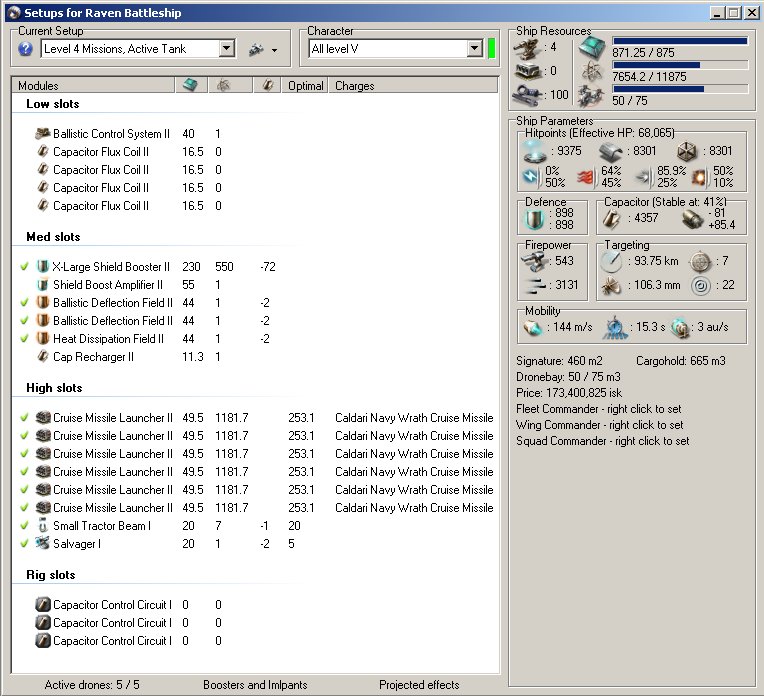Toggle first Ballistic Deflection Field II checkmark
Screen dimensions: 764x696
coord(24,303)
